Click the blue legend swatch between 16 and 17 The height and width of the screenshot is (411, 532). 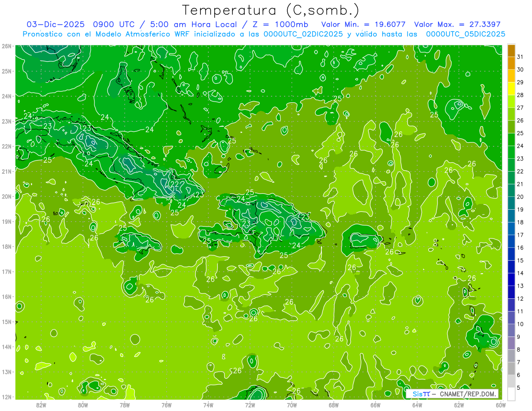click(x=511, y=241)
